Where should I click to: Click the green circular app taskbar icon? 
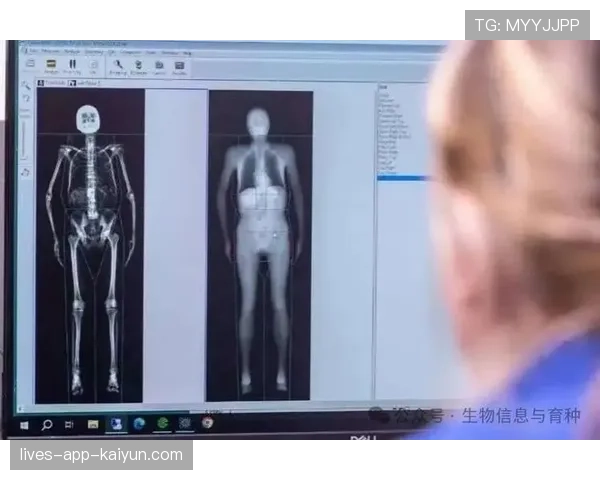point(163,423)
